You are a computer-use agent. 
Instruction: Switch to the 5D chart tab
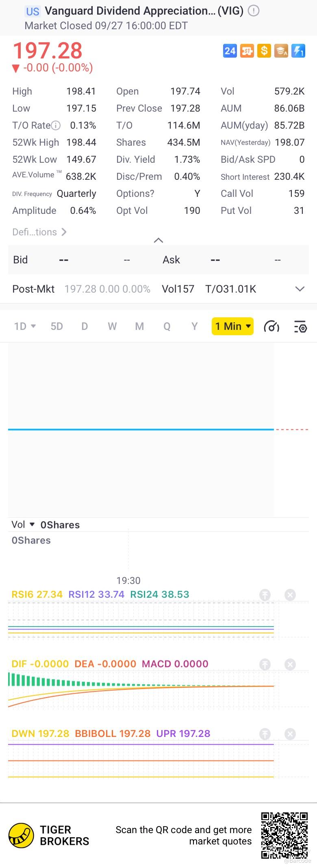[x=56, y=326]
